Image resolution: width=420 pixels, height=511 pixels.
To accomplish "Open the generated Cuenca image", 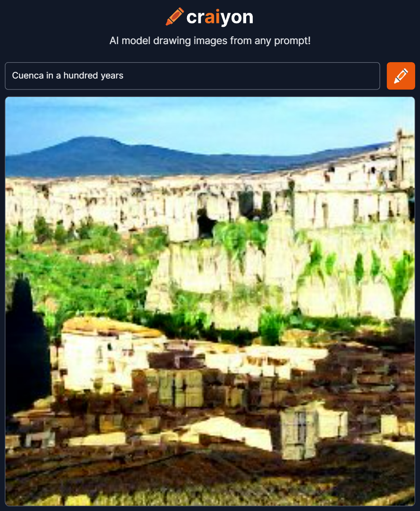I will 210,301.
